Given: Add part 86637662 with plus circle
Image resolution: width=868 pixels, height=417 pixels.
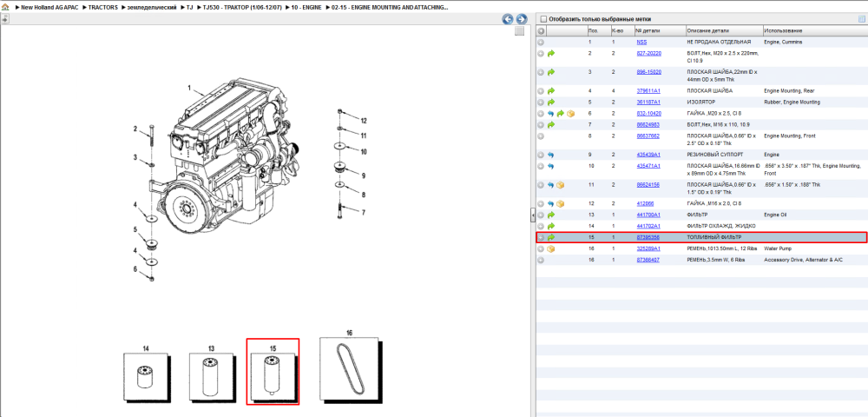Looking at the screenshot, I should tap(541, 136).
